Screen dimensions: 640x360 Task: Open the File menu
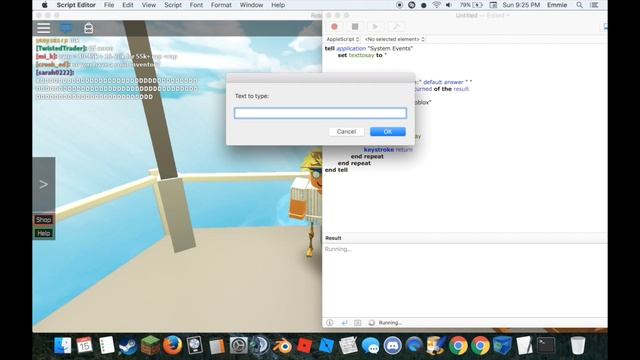(109, 5)
